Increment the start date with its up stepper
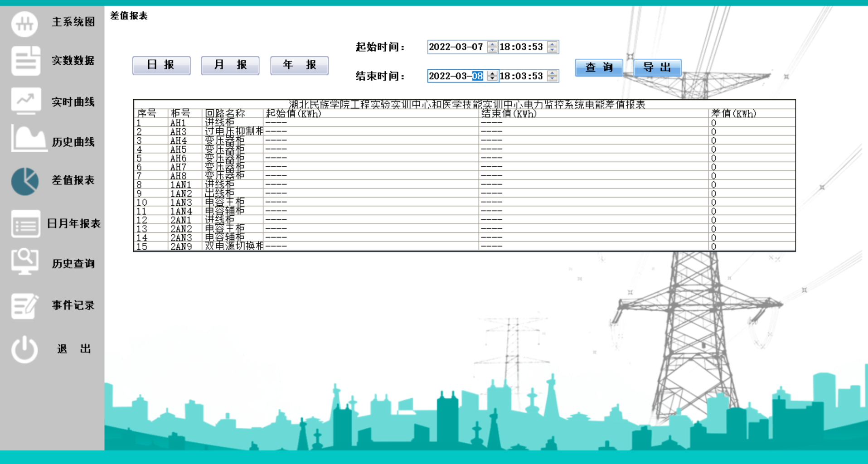 [x=492, y=44]
